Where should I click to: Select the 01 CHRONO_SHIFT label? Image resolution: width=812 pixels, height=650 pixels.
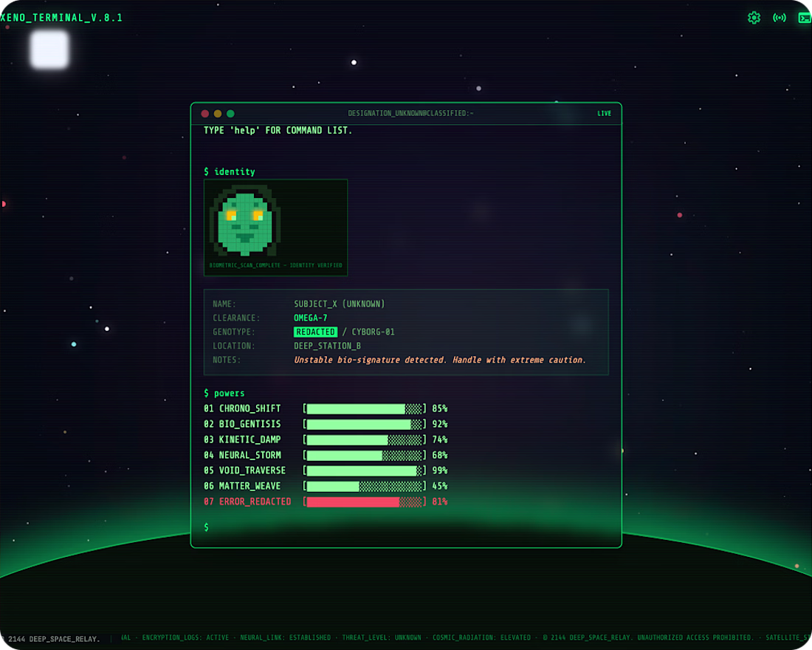pyautogui.click(x=242, y=408)
